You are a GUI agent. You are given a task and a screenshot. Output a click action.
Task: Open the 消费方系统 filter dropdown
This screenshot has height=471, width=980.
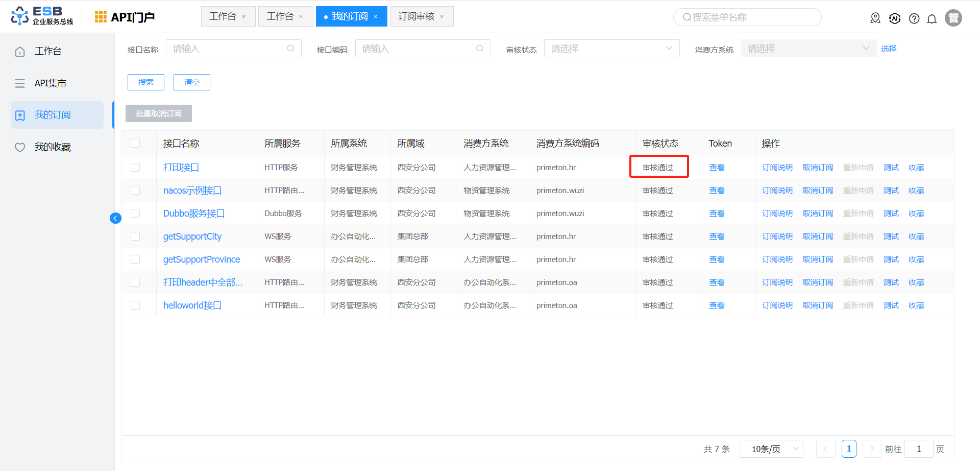click(808, 49)
